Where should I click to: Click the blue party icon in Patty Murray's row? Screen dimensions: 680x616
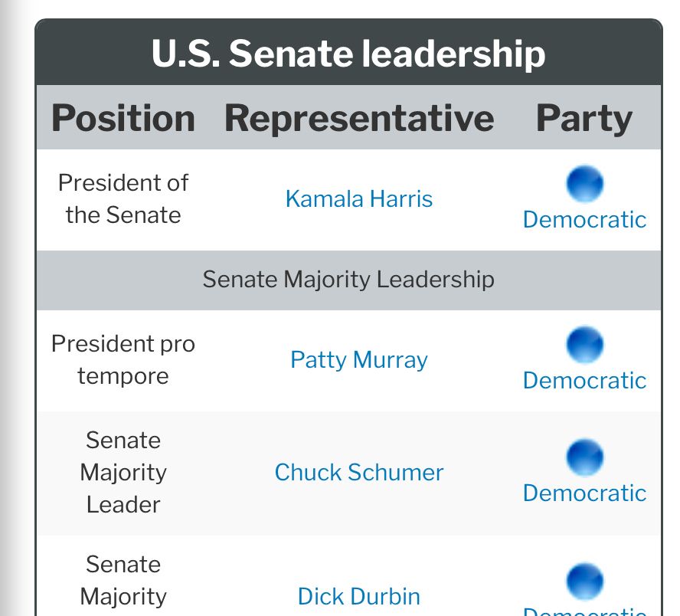coord(584,345)
